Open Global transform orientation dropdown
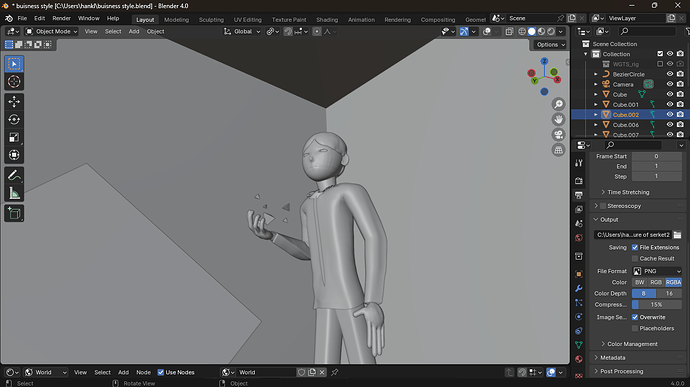Image resolution: width=690 pixels, height=387 pixels. (x=242, y=32)
